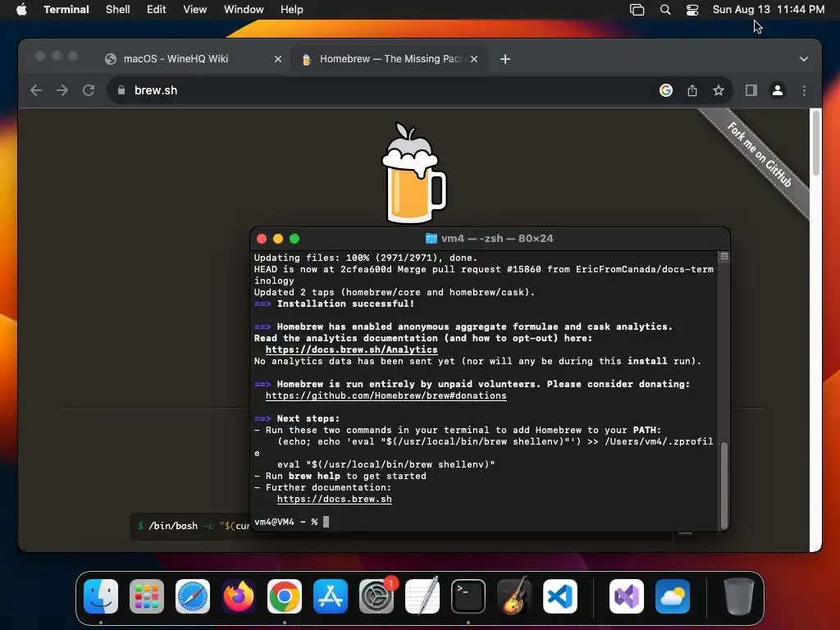Zoom the Terminal window with green button
The image size is (840, 630).
(x=294, y=239)
